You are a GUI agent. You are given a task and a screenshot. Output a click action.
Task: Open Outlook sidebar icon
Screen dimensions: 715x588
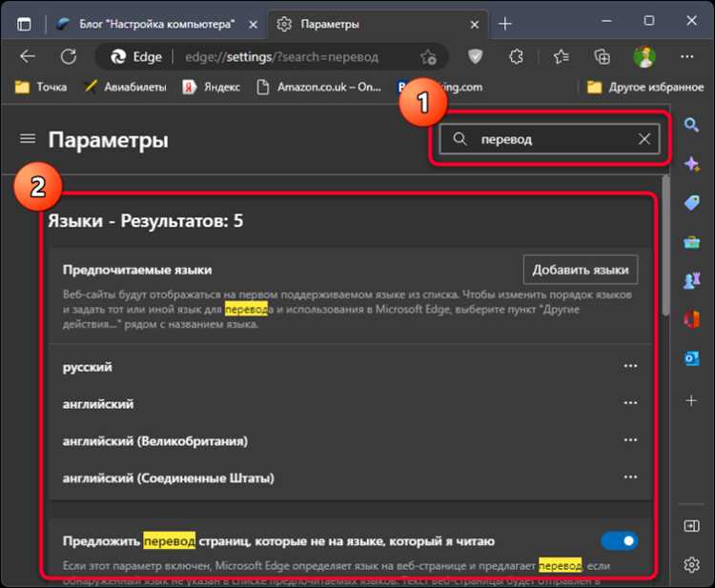tap(691, 358)
